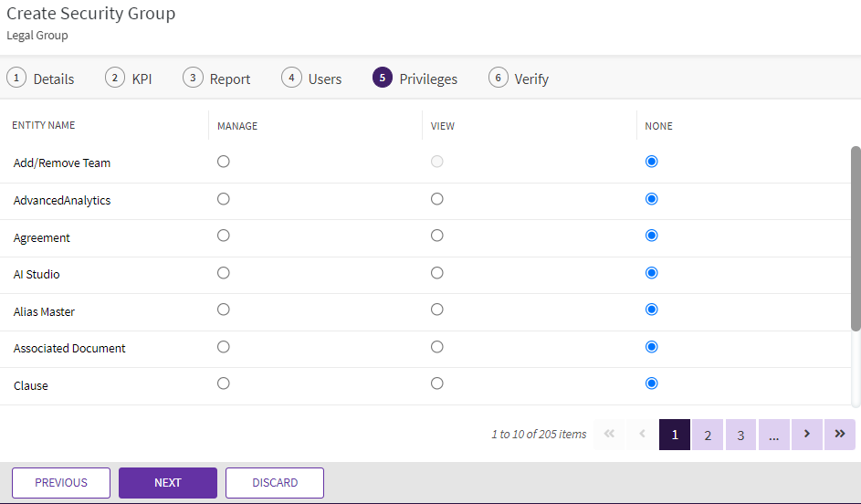This screenshot has width=861, height=504.
Task: Click the NEXT button
Action: 168,483
